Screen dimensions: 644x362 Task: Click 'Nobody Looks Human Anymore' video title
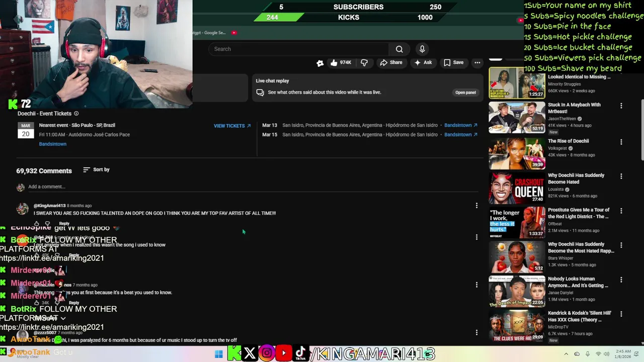click(578, 282)
